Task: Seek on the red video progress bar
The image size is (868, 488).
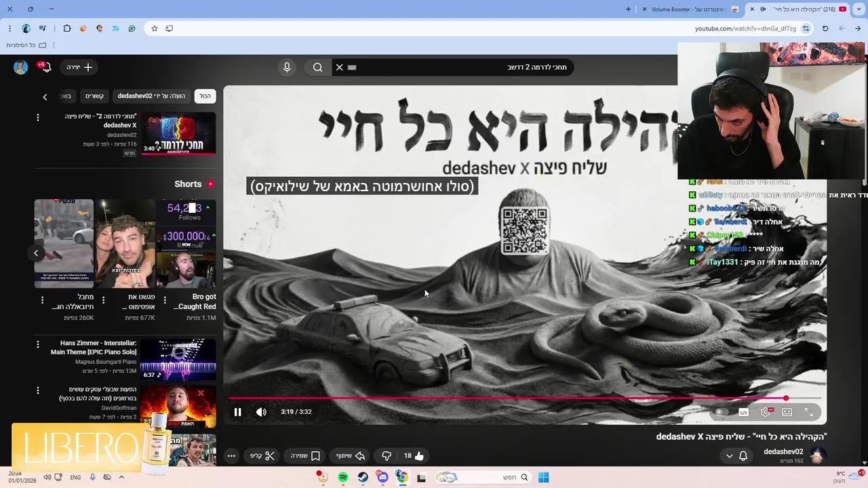Action: pyautogui.click(x=525, y=399)
